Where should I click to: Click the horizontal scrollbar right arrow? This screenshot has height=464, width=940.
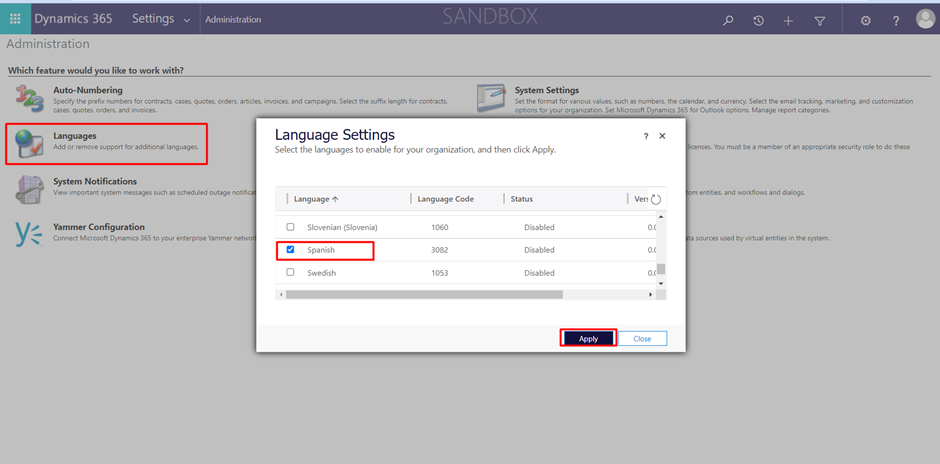click(x=650, y=294)
